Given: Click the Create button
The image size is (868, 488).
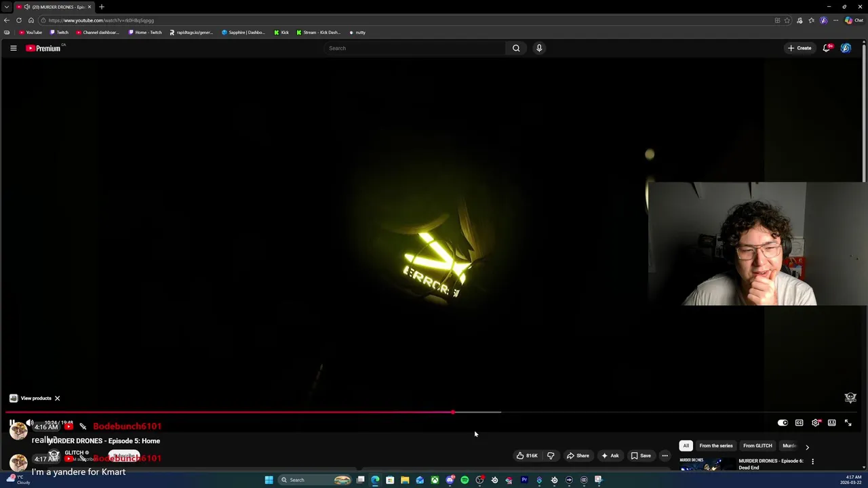Looking at the screenshot, I should [800, 48].
